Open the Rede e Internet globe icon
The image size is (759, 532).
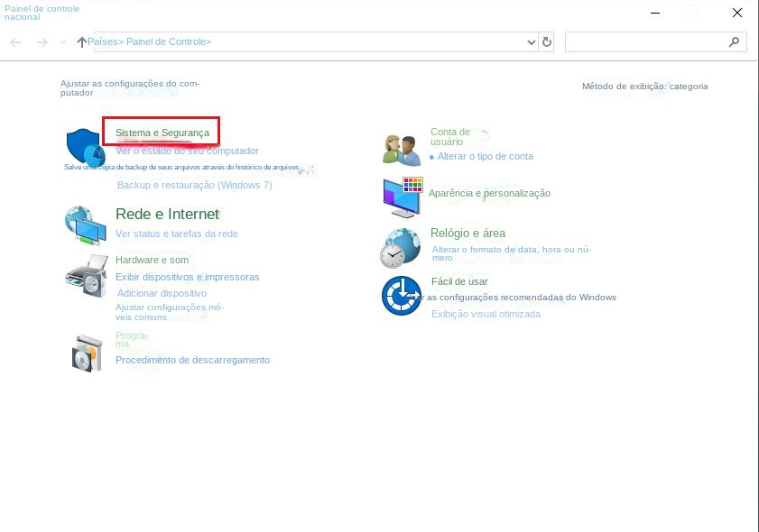pos(85,225)
